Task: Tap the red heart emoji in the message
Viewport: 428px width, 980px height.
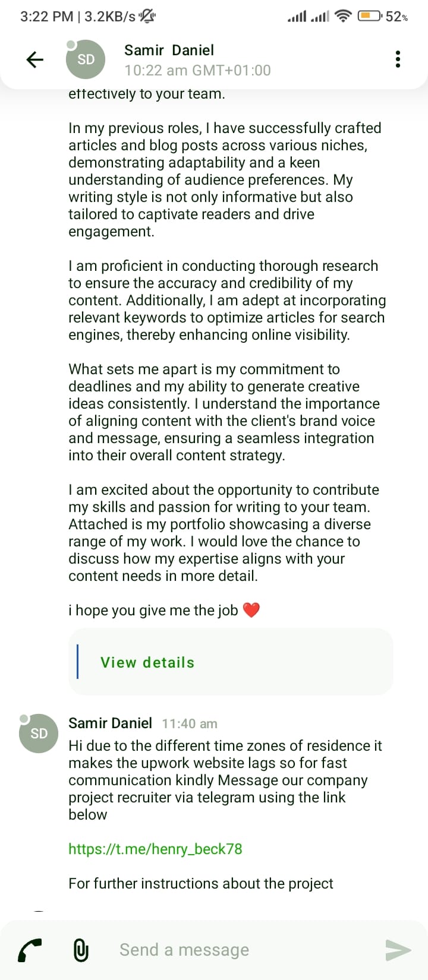Action: pyautogui.click(x=251, y=610)
